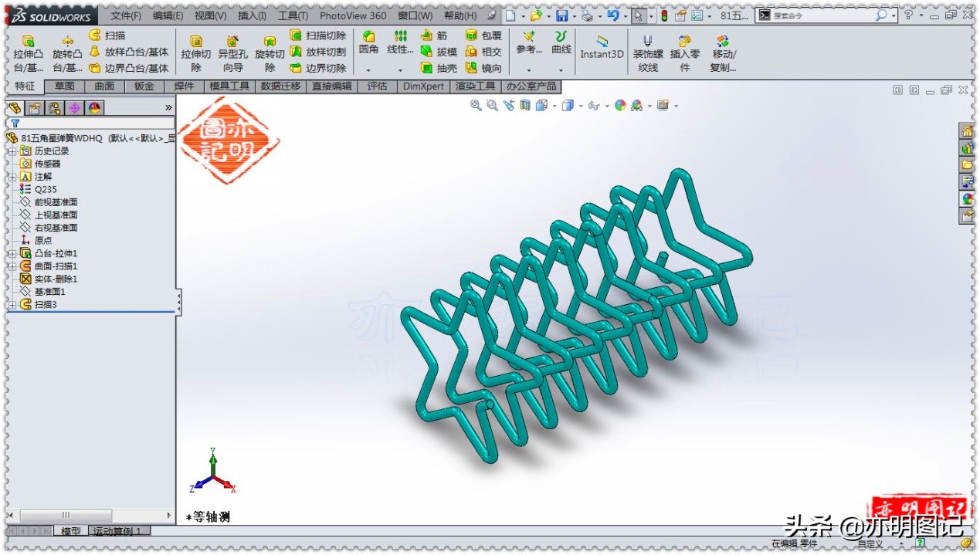
Task: Click Zoom to Fit in heads-up toolbar
Action: (476, 105)
